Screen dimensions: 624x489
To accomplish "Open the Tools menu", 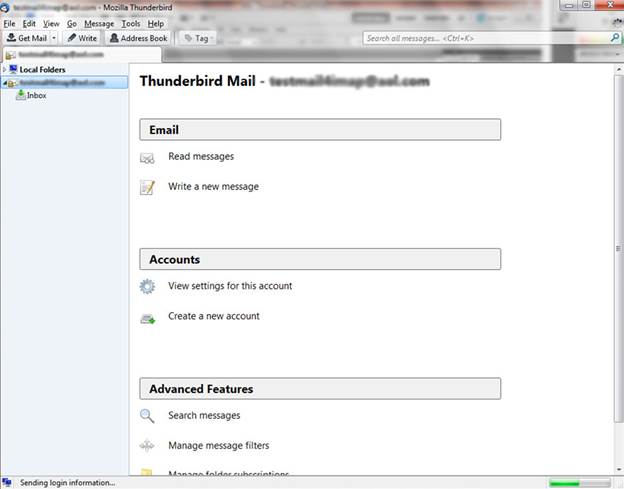I will [131, 23].
